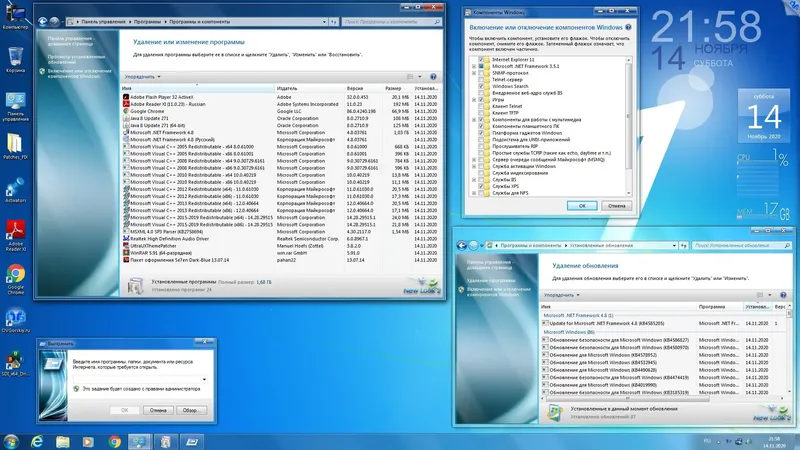Expand Microsoft .NET Framework 3.5.1 tree node

click(474, 66)
